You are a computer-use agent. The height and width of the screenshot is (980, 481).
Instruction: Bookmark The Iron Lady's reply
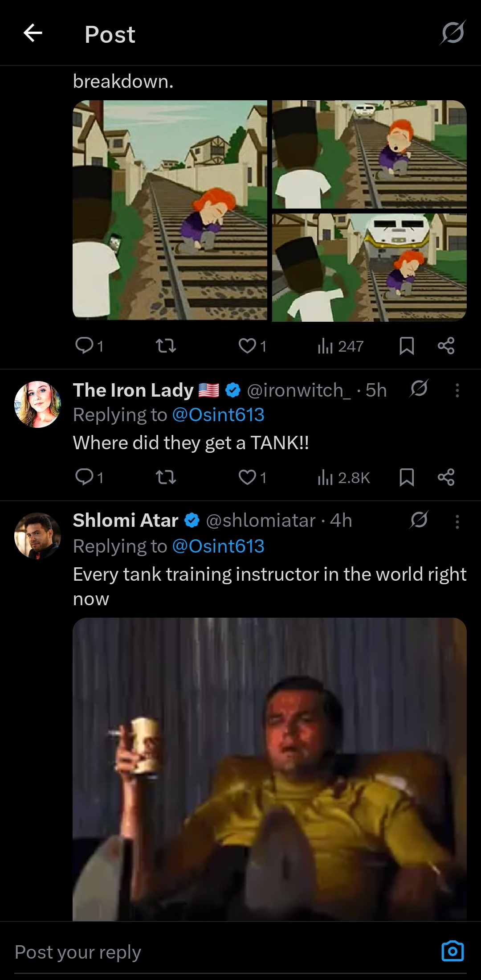point(407,477)
